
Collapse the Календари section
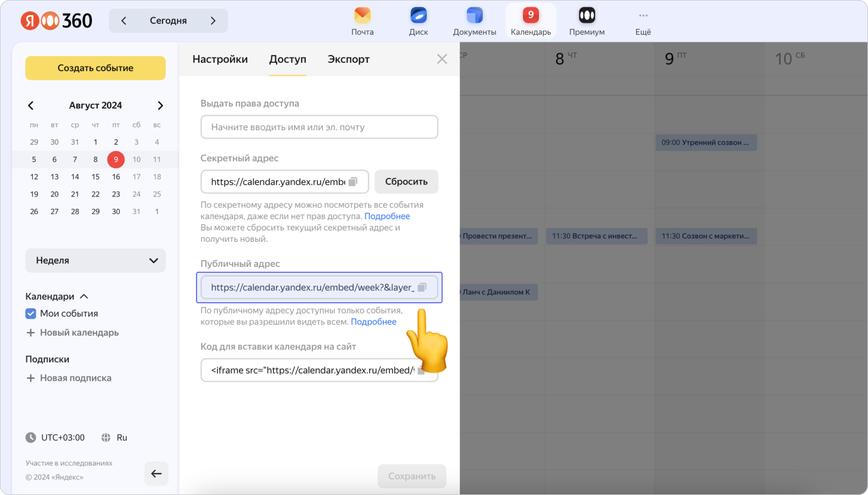[84, 296]
